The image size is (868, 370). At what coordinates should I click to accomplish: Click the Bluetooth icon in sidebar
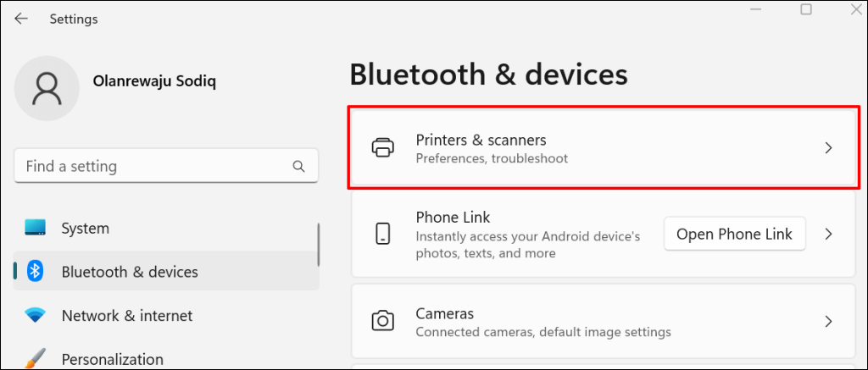tap(35, 272)
